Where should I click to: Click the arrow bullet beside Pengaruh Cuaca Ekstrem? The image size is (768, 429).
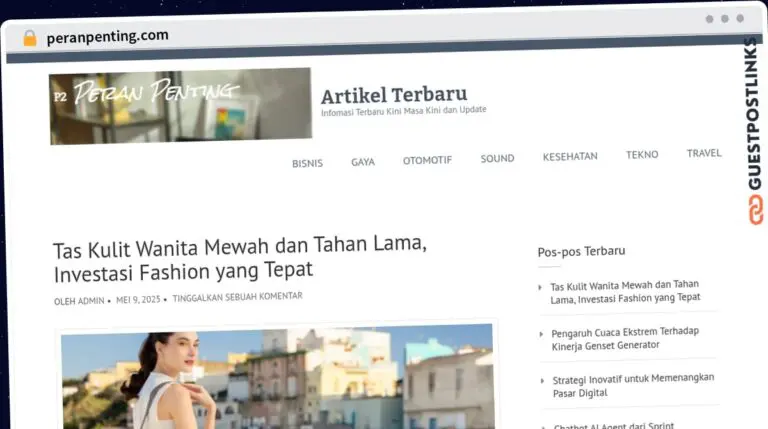[541, 334]
